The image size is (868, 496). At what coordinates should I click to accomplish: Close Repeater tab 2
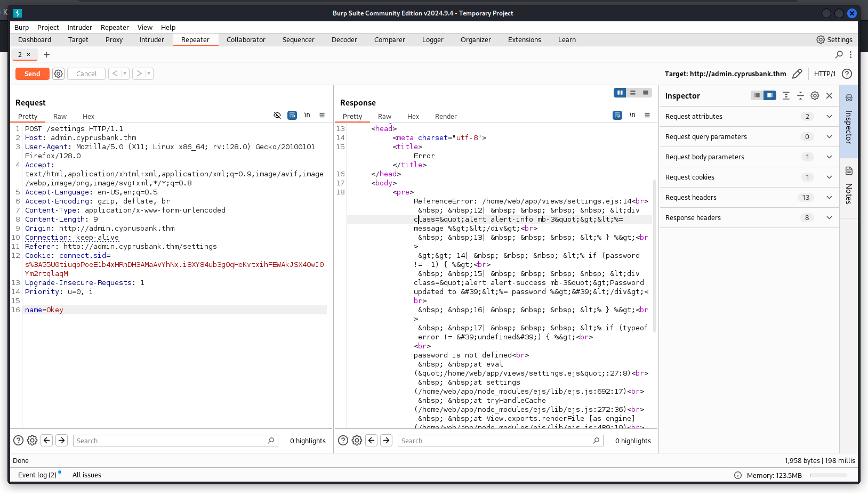(x=29, y=54)
